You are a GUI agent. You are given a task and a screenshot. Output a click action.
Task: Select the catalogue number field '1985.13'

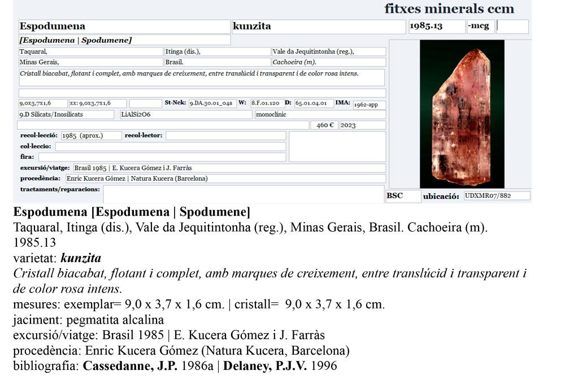pos(437,27)
